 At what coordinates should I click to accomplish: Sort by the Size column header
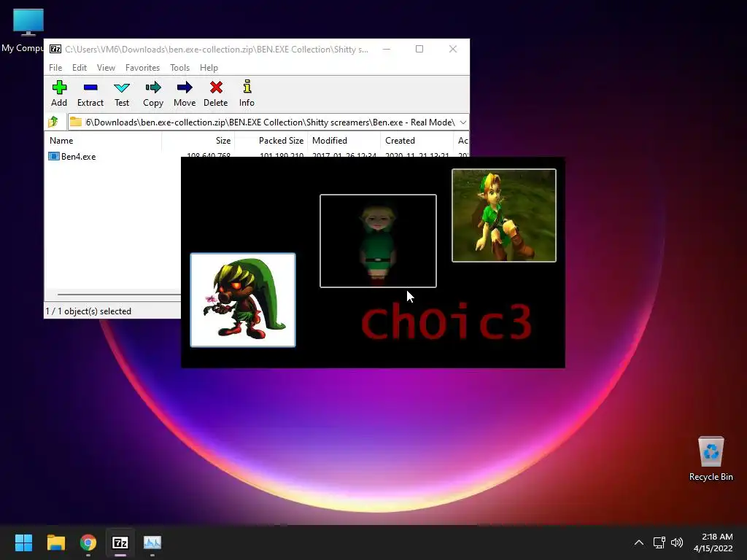[x=198, y=141]
